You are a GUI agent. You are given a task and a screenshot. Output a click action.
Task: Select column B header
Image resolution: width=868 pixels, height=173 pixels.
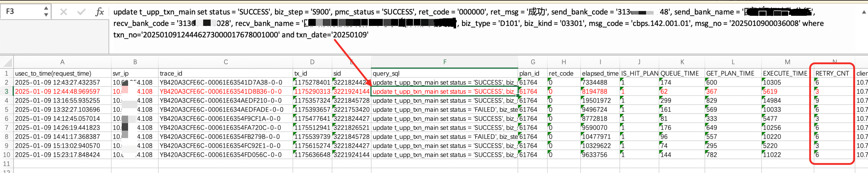click(135, 62)
